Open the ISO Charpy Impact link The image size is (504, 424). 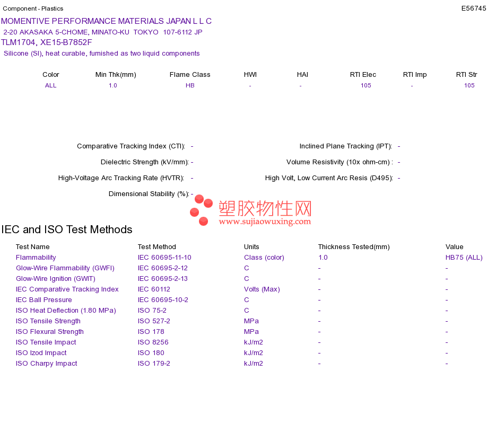(47, 363)
